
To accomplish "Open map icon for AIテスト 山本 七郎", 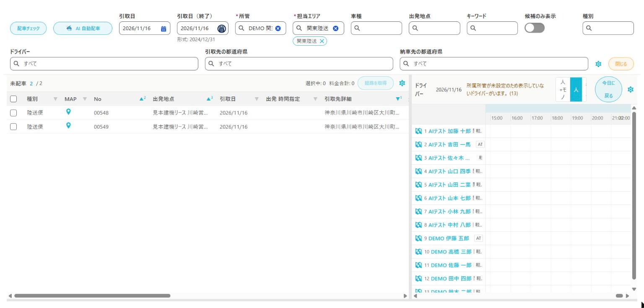I will [418, 198].
